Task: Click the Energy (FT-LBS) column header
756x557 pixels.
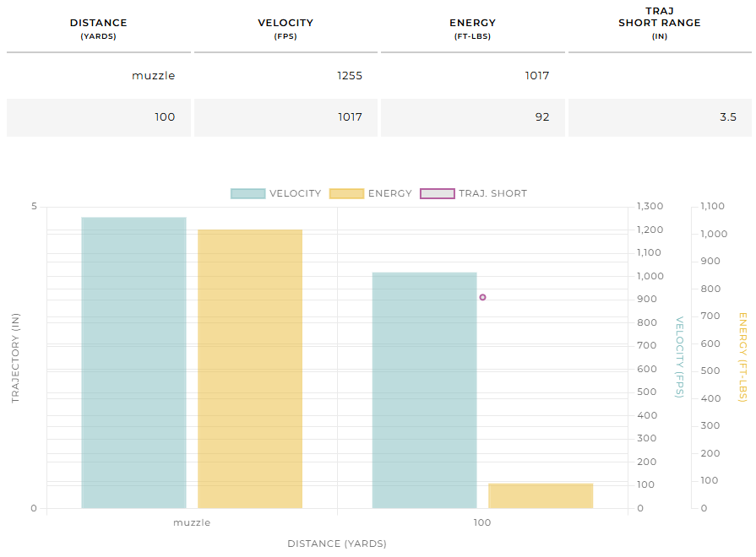Action: [x=472, y=29]
